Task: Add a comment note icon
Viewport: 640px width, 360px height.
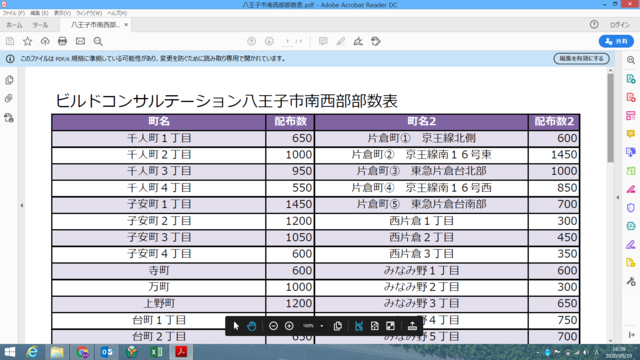Action: tap(323, 41)
